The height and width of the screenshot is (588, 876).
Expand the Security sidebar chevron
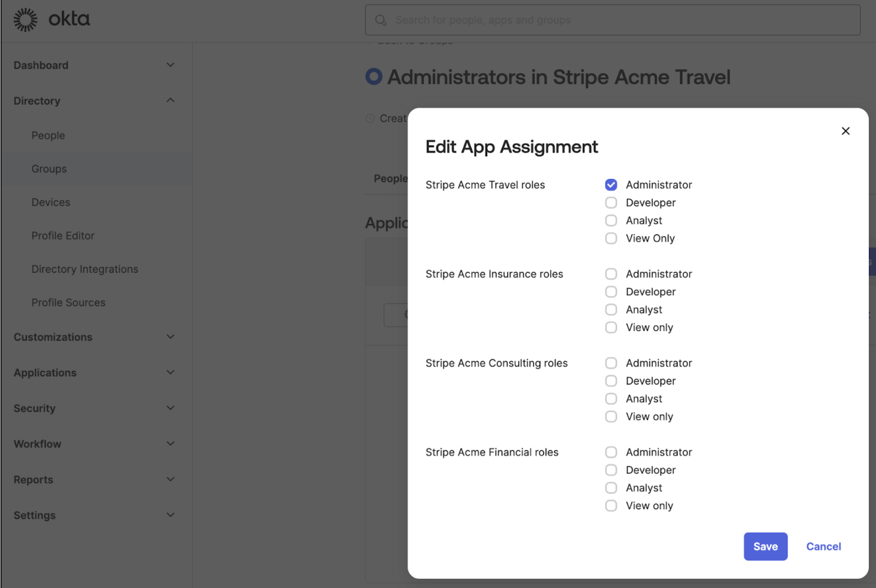(170, 408)
